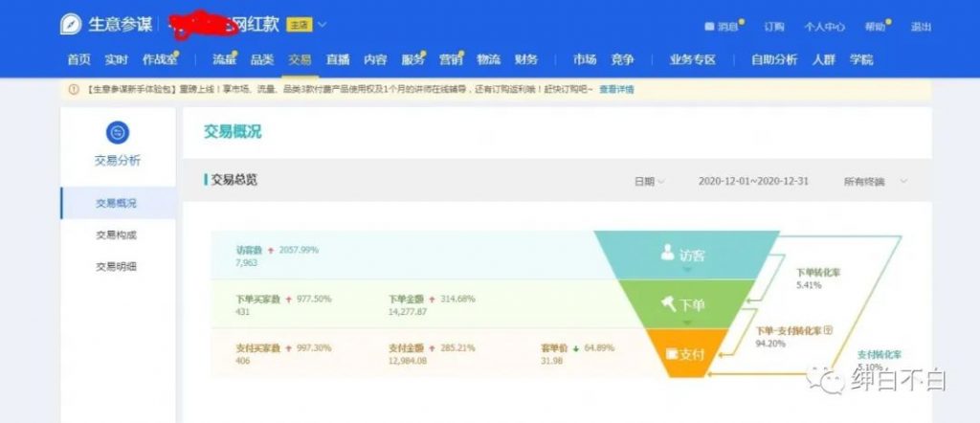
Task: Open the 市场 nav tab
Action: point(585,60)
